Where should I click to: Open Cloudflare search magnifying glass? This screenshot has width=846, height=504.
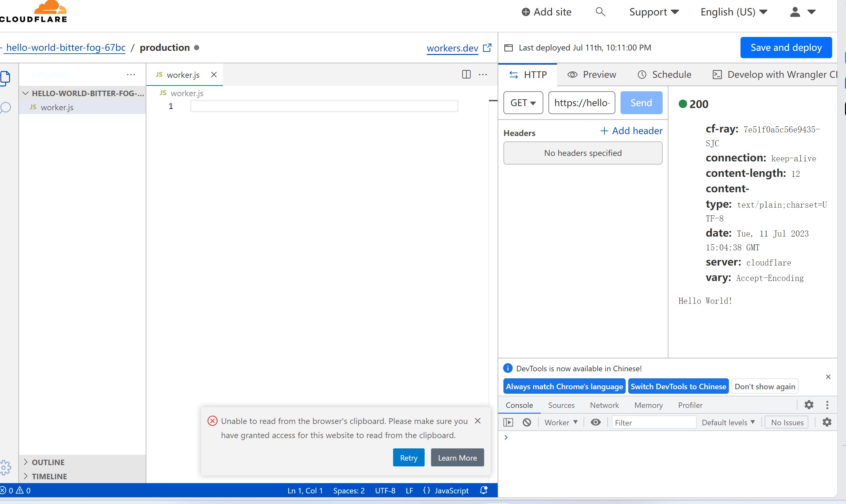[x=600, y=12]
